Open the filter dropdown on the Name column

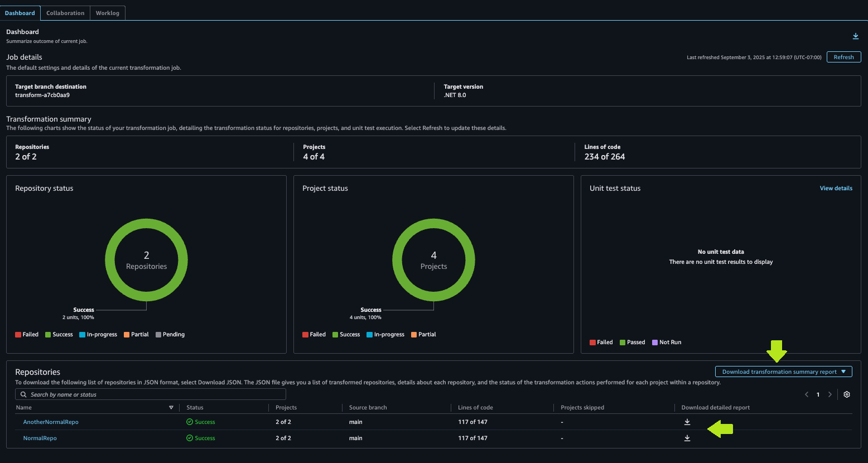click(171, 407)
